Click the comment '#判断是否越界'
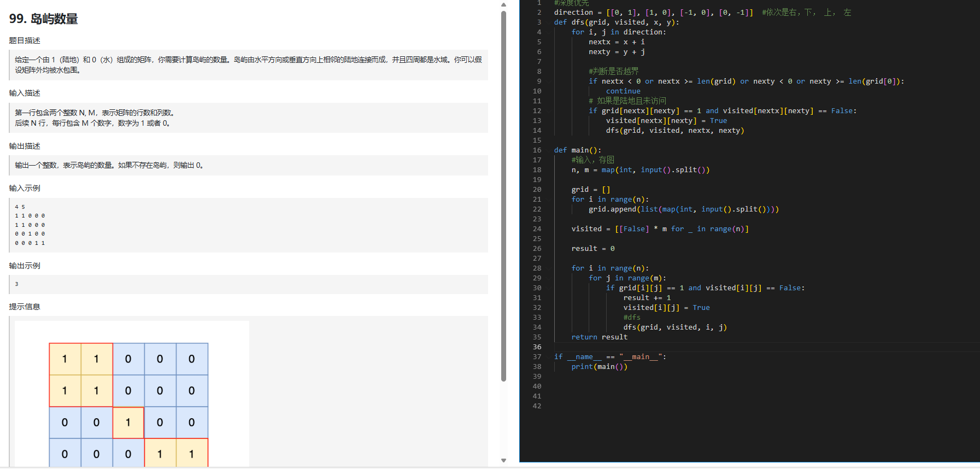The height and width of the screenshot is (469, 980). click(x=613, y=72)
